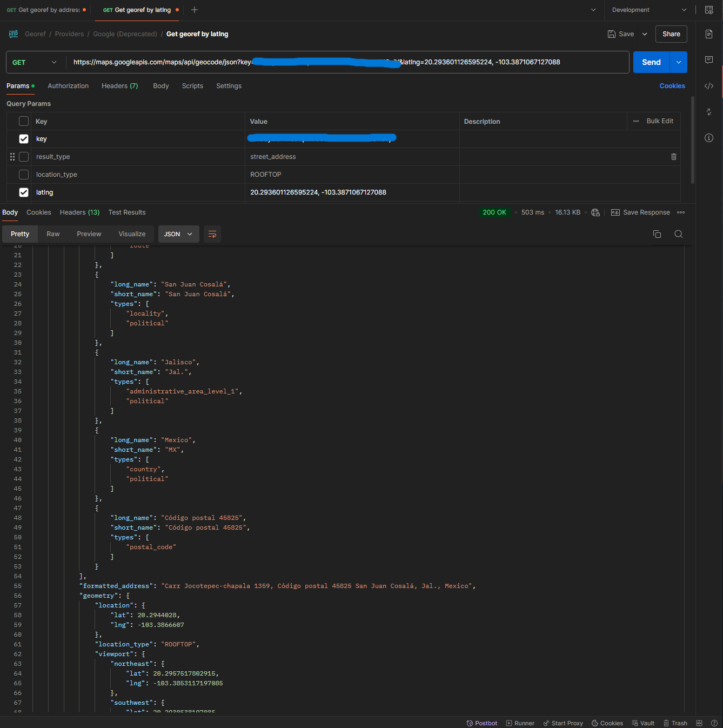Switch to the Raw response view
The image size is (723, 728).
pyautogui.click(x=53, y=234)
